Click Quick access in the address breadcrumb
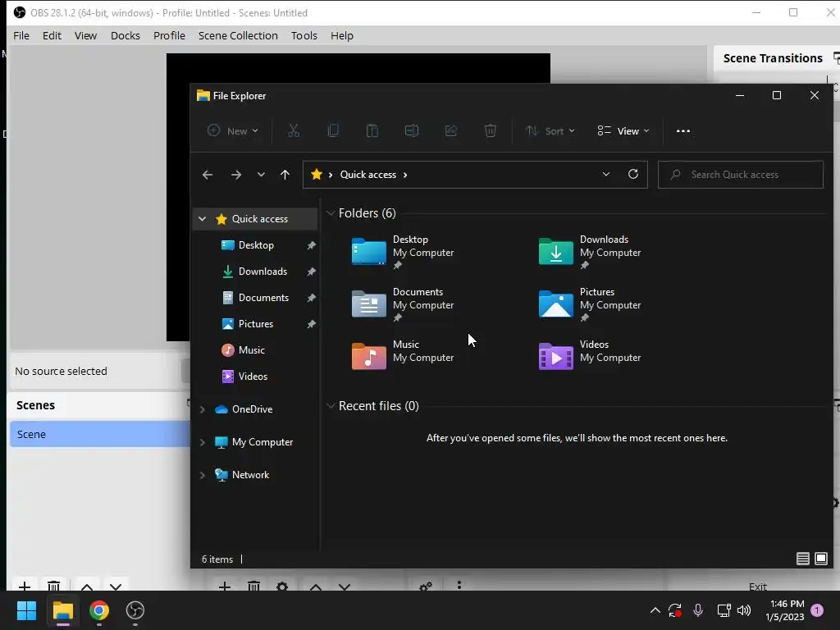The width and height of the screenshot is (840, 630). [x=368, y=175]
